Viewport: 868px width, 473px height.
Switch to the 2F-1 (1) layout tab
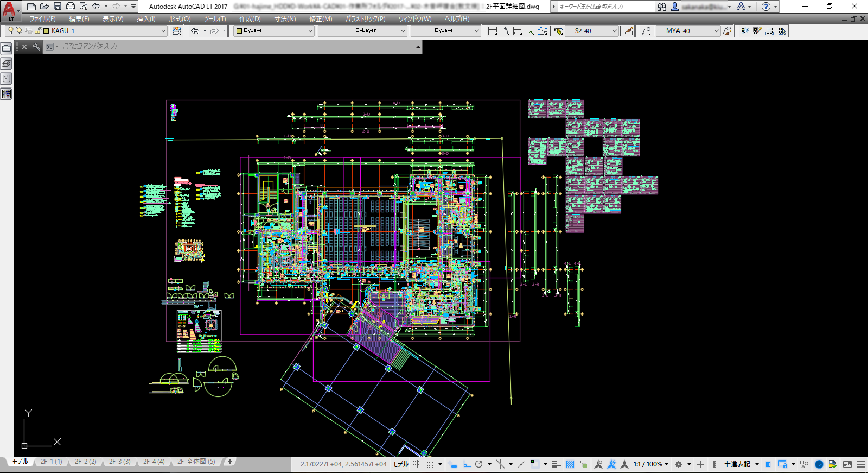point(52,462)
